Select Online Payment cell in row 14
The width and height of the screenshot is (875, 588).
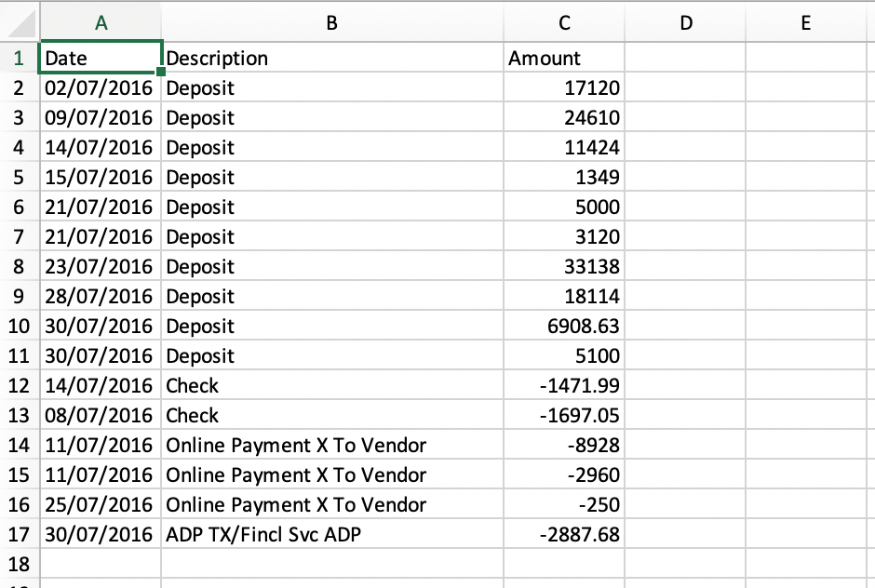332,445
